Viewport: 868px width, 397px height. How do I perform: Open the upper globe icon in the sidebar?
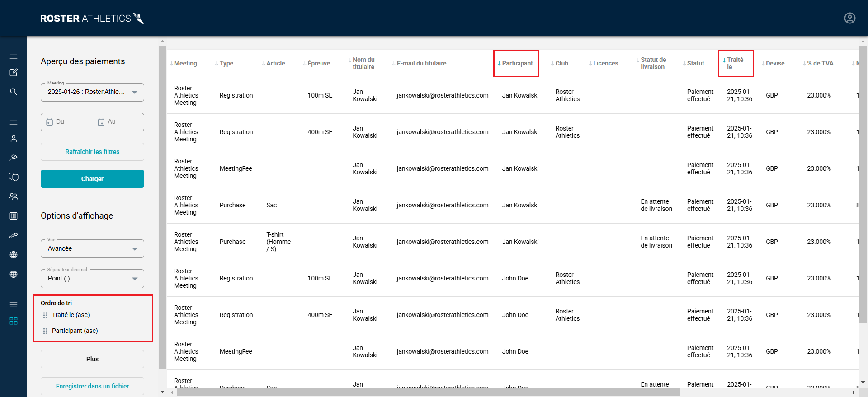click(14, 255)
